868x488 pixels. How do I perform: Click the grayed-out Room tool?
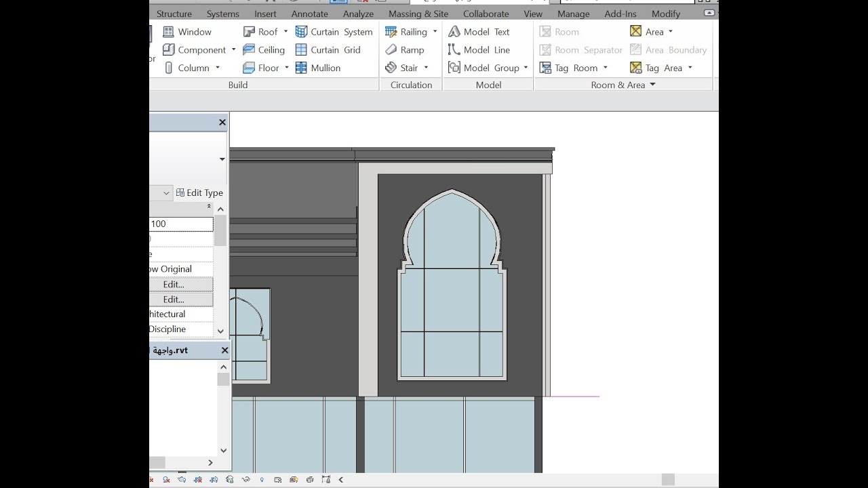[559, 32]
